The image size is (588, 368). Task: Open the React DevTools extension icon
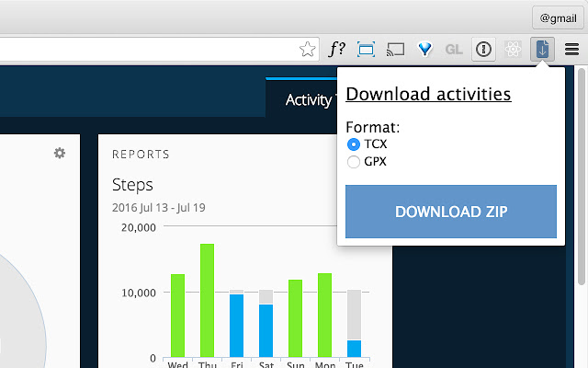(513, 49)
